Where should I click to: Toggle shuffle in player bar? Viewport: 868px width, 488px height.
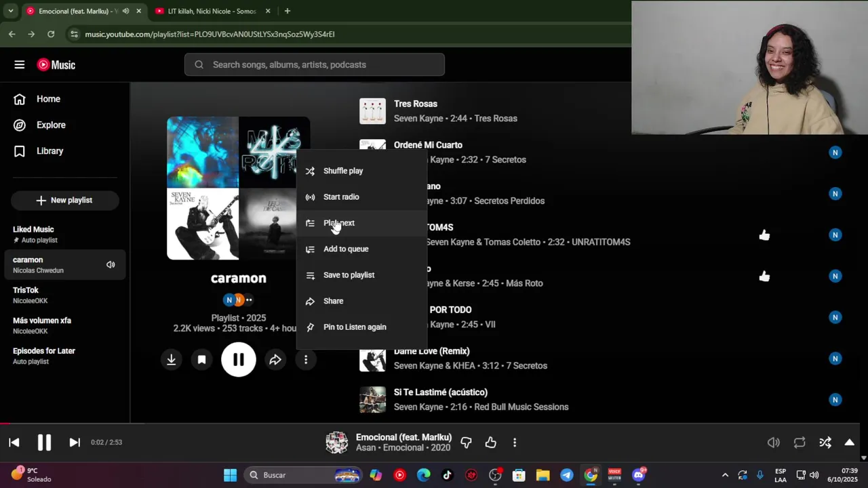point(825,443)
